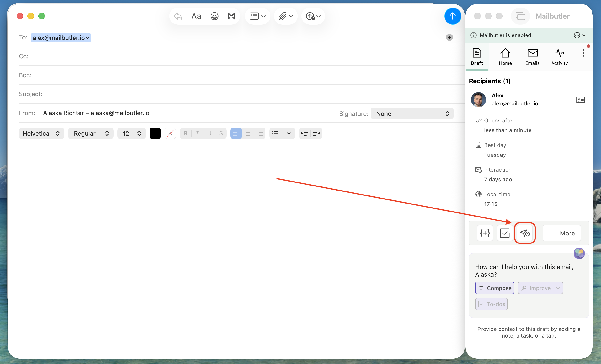Click the Local time globe icon
Image resolution: width=601 pixels, height=364 pixels.
pyautogui.click(x=478, y=194)
